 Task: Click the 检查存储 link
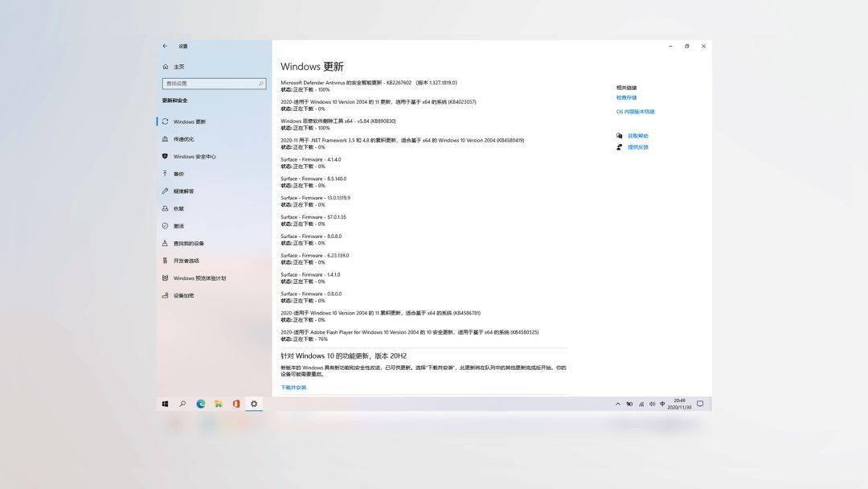pyautogui.click(x=626, y=97)
